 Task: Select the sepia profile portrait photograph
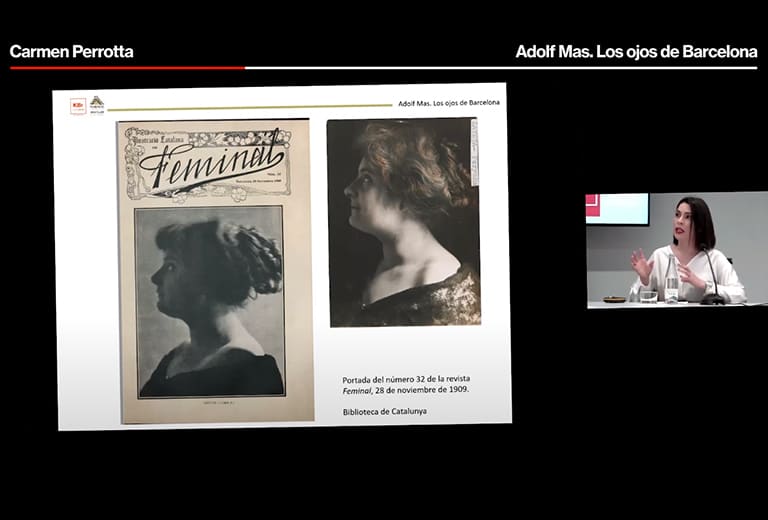pos(404,222)
